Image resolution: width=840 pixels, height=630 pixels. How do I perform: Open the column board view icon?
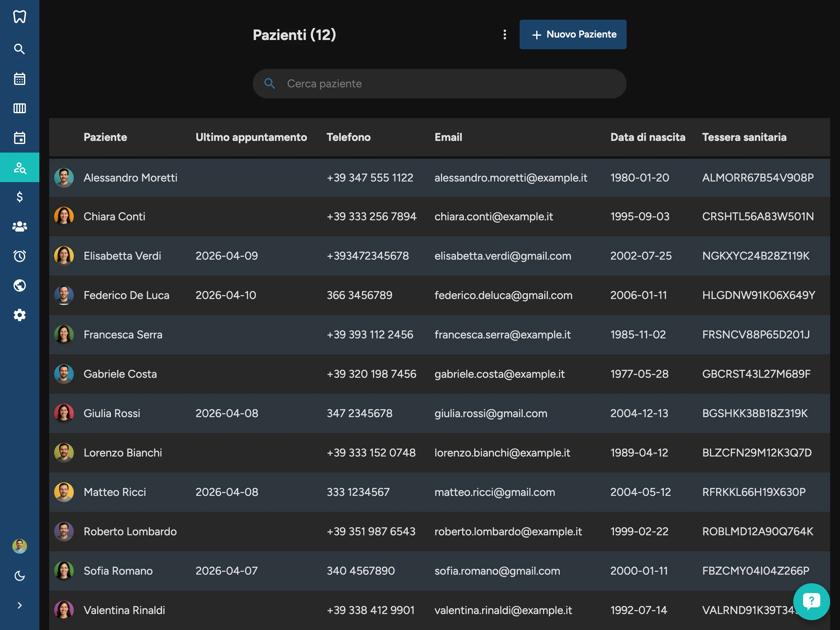[19, 108]
